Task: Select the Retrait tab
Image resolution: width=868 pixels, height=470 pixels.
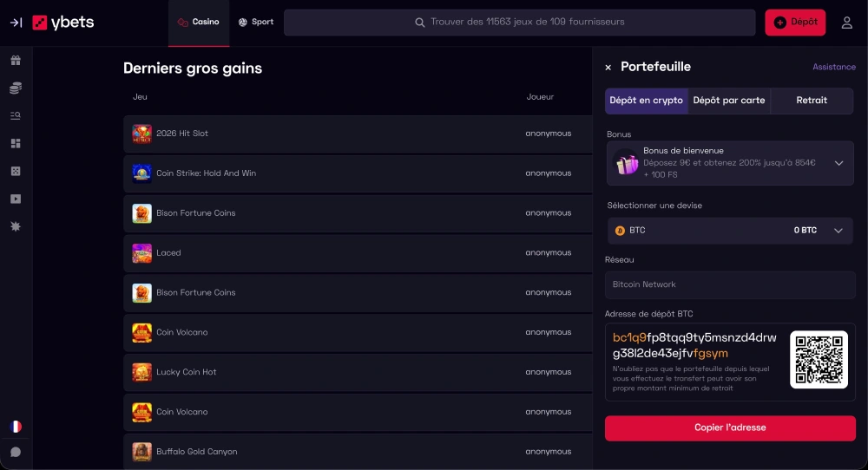Action: coord(812,101)
